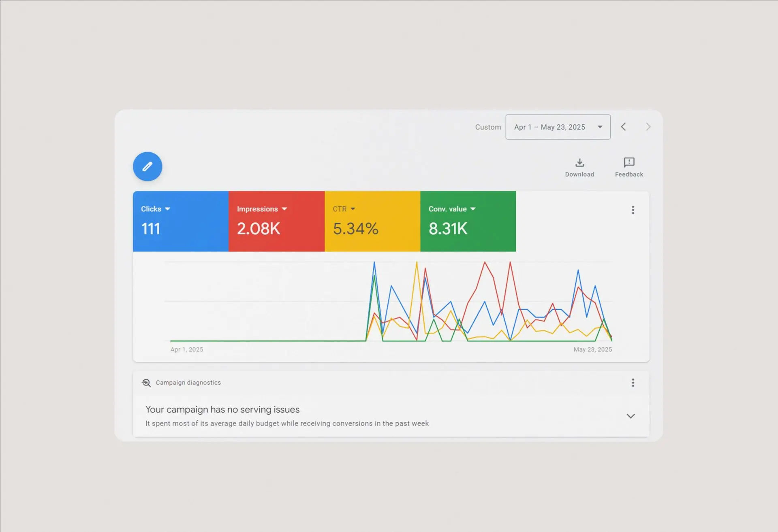Viewport: 778px width, 532px height.
Task: Click "Your campaign has no serving issues"
Action: [222, 409]
